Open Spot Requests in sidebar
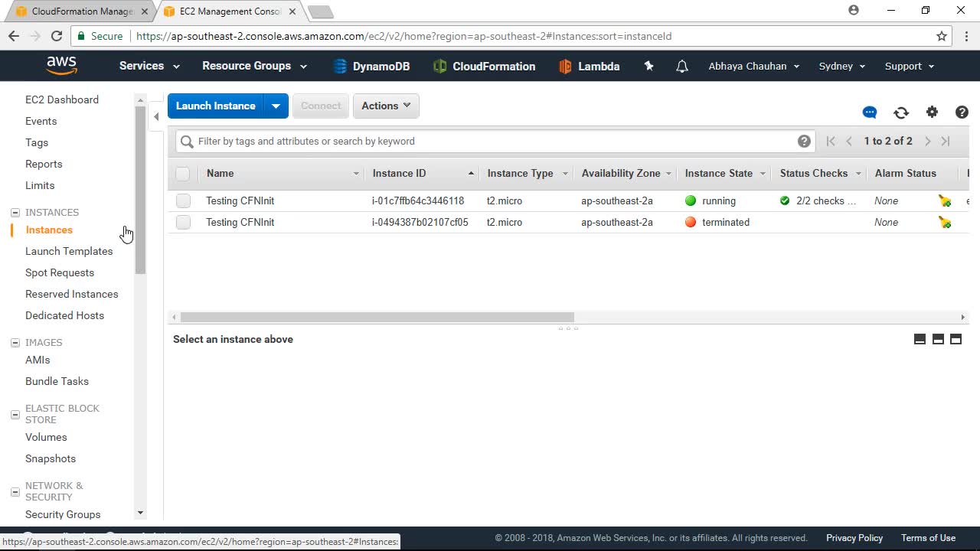Viewport: 980px width, 551px height. tap(60, 272)
